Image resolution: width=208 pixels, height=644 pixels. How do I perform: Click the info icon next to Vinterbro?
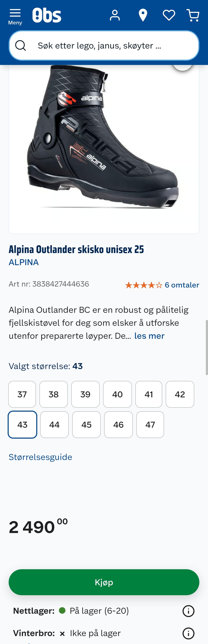(x=188, y=633)
